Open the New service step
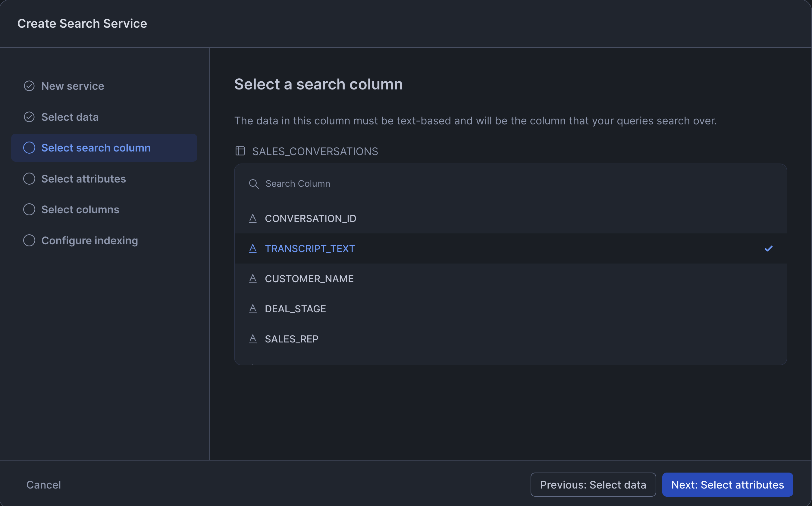This screenshot has width=812, height=506. 73,86
